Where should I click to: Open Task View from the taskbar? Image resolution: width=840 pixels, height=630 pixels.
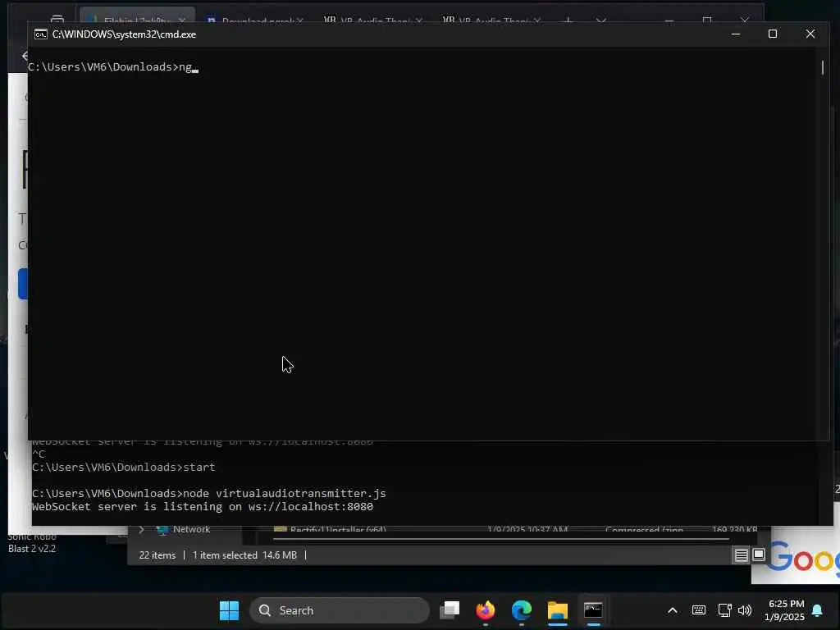[x=450, y=610]
